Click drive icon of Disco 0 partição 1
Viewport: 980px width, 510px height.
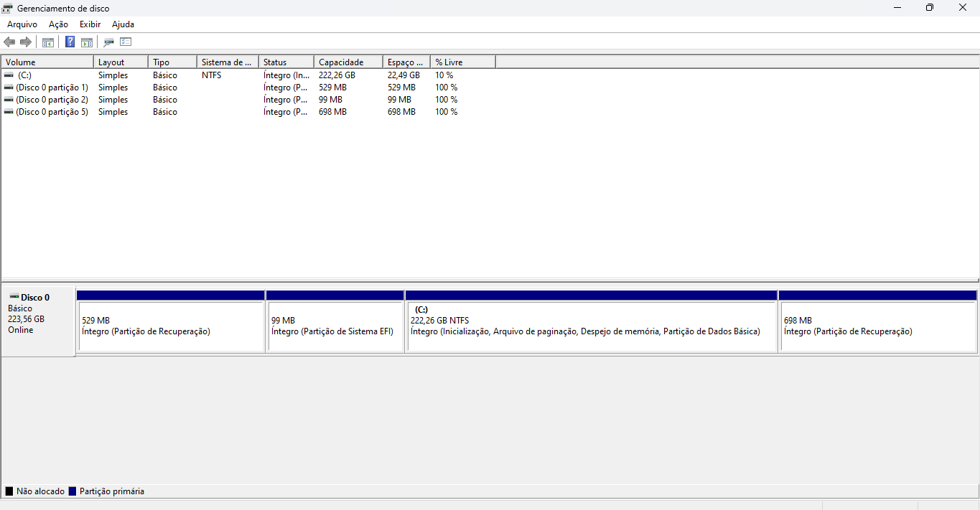9,88
